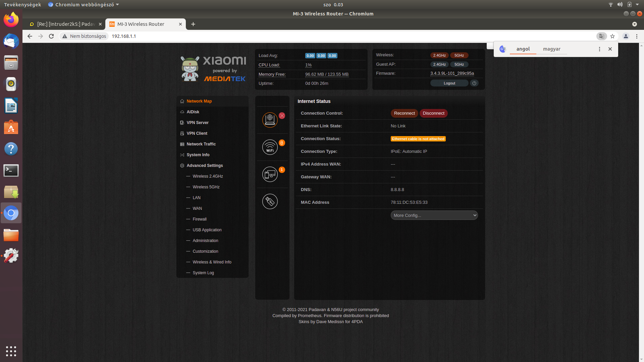Click the Google Translate page icon
Viewport: 644px width, 362px height.
point(601,36)
